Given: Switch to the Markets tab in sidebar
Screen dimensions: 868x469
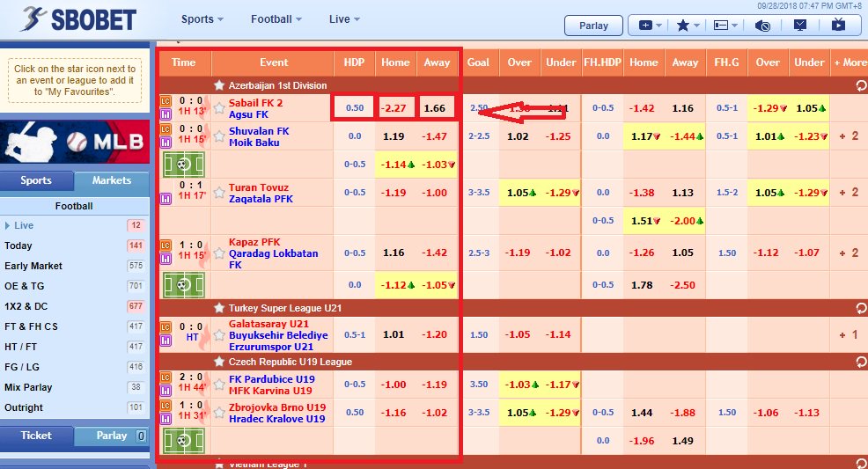Looking at the screenshot, I should point(112,180).
